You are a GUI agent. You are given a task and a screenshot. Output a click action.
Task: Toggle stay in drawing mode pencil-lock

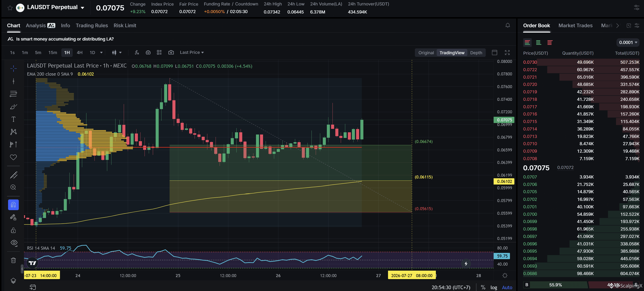[x=14, y=218]
